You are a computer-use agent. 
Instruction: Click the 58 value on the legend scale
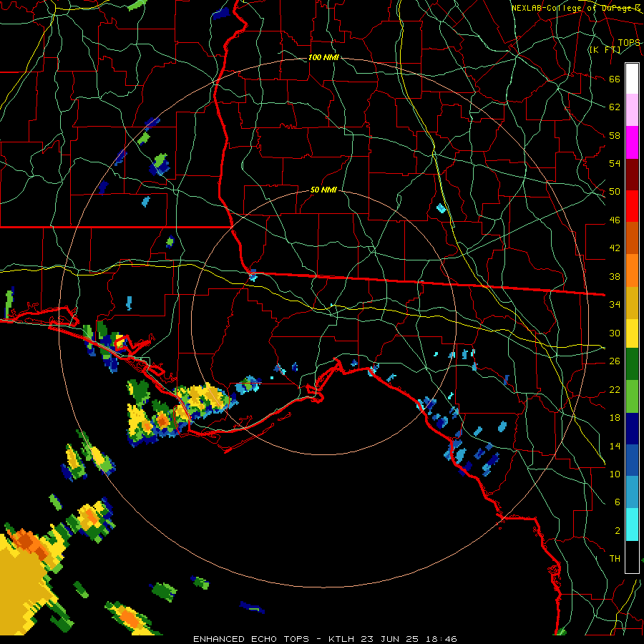pyautogui.click(x=615, y=135)
